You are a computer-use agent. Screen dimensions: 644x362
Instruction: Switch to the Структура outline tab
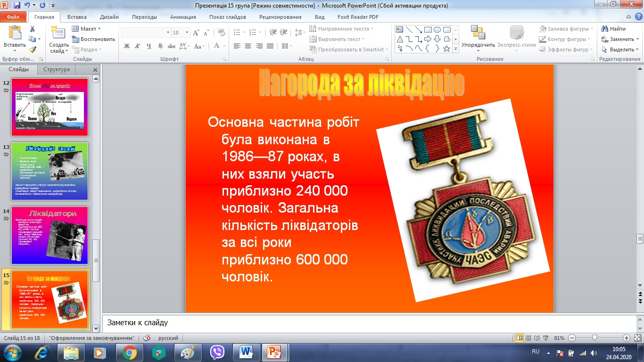[57, 69]
